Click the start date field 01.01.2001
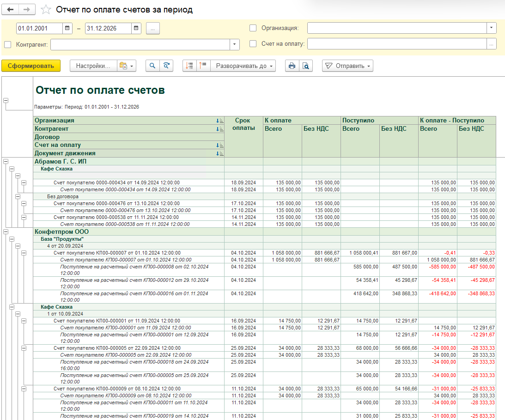Screen dimensions: 505x420 (x=39, y=28)
